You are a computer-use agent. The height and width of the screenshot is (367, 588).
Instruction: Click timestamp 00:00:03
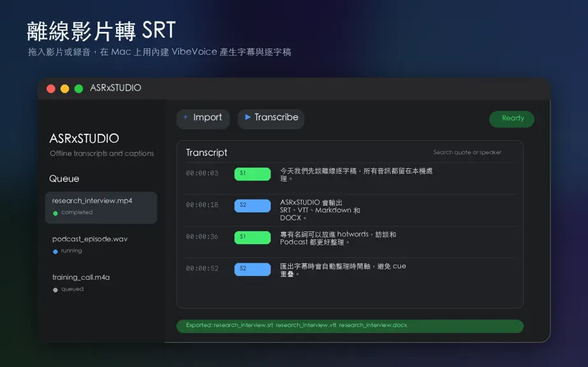tap(202, 173)
